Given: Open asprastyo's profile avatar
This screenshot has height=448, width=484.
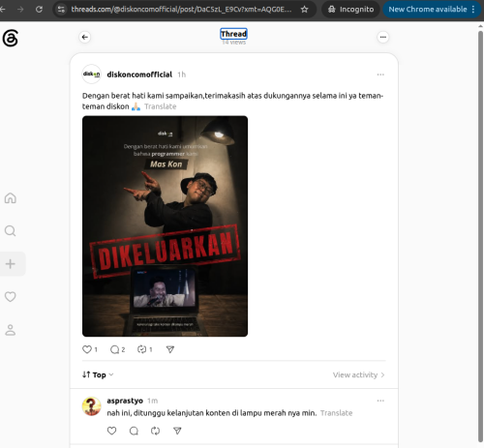Looking at the screenshot, I should click(92, 406).
